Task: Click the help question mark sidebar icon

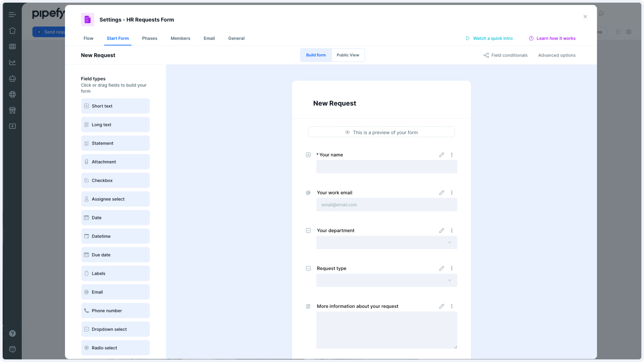Action: point(12,333)
